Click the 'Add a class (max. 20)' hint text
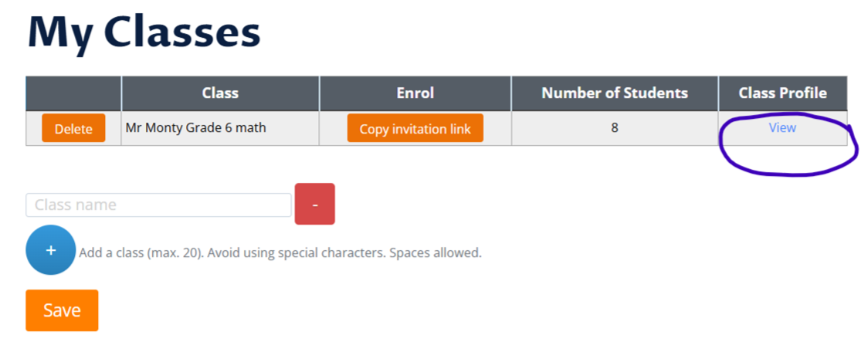The width and height of the screenshot is (868, 352). (141, 253)
